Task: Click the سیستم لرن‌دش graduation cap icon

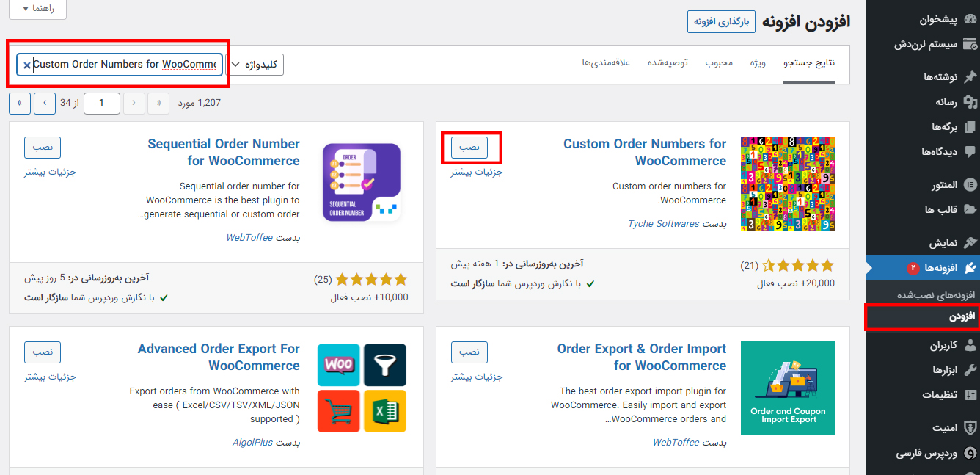Action: pyautogui.click(x=970, y=44)
